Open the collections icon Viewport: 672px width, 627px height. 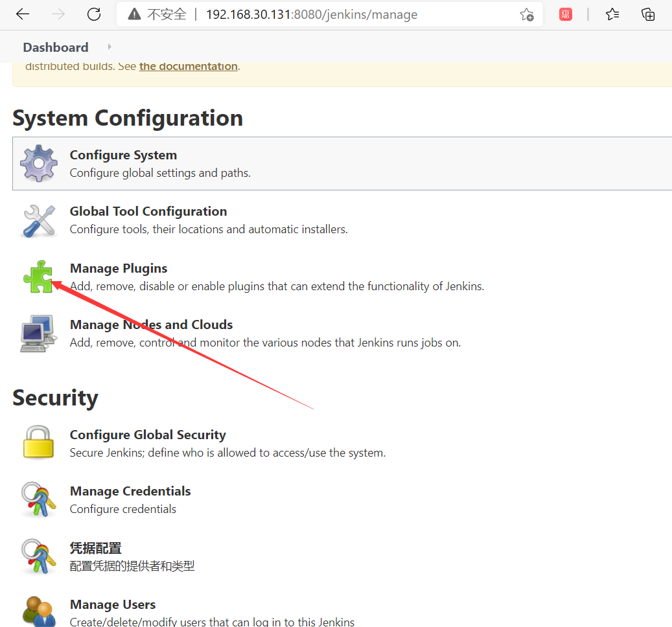pos(647,14)
